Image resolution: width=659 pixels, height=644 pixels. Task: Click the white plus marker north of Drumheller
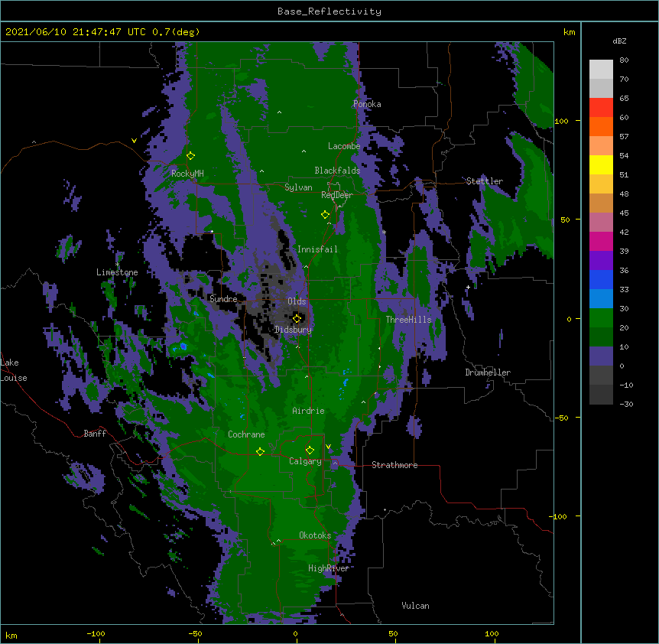tap(468, 287)
